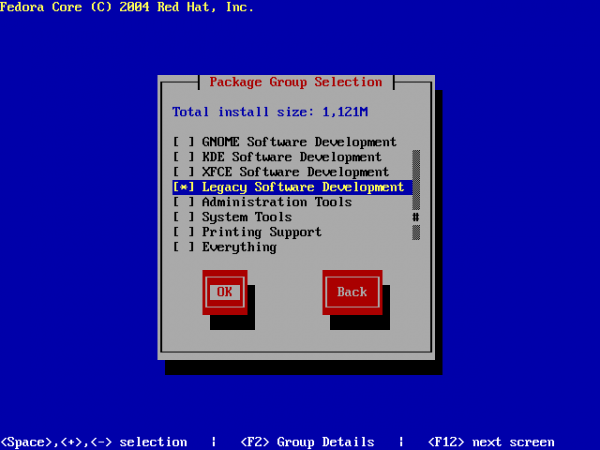
Task: Check the GNOME Software Development checkbox
Action: pos(184,142)
